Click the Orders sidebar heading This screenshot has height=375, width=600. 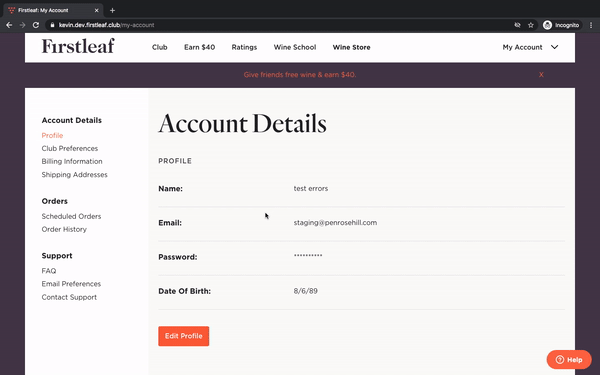click(54, 201)
